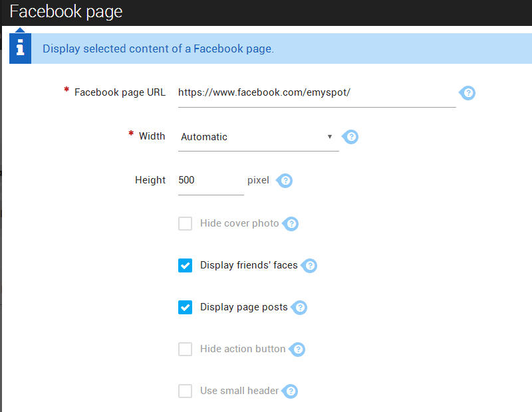This screenshot has height=412, width=532.
Task: Click the blue info icon in banner
Action: pyautogui.click(x=21, y=48)
